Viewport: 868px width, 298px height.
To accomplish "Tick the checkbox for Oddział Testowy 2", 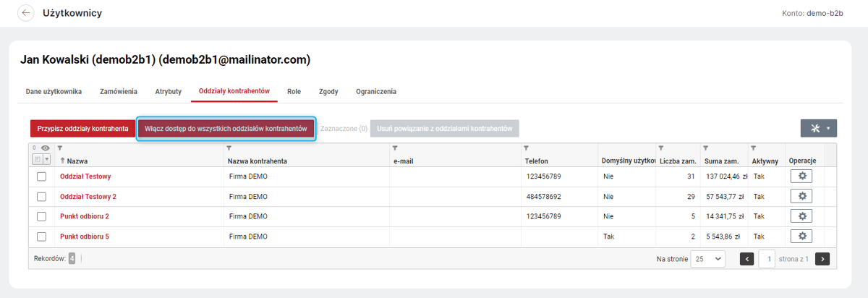I will click(41, 197).
